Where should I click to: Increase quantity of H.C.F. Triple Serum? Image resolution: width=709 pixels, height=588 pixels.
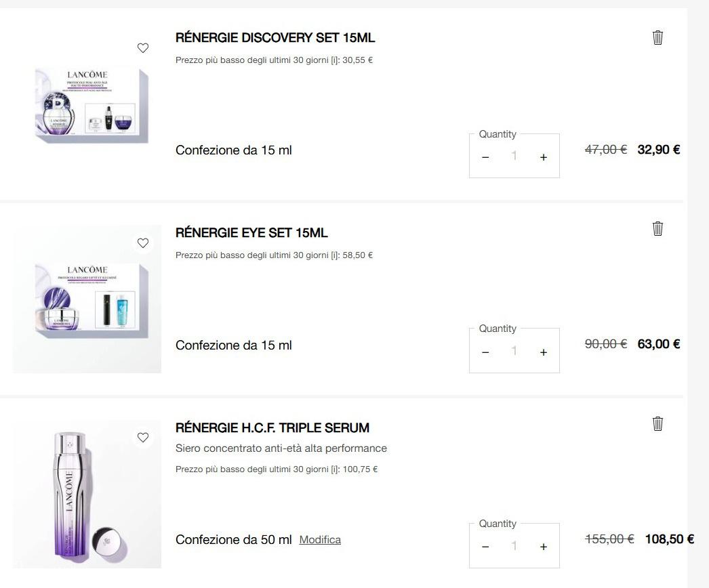(543, 547)
